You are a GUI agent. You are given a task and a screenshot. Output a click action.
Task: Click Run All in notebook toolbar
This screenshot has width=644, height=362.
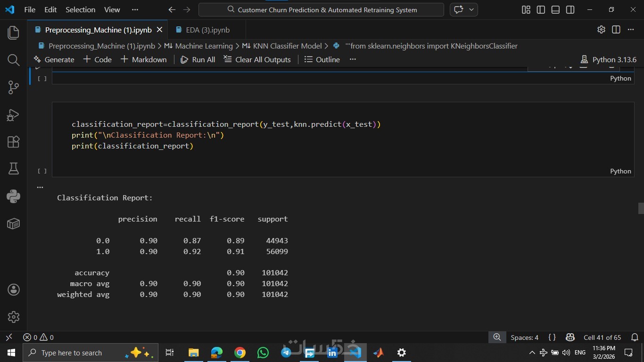point(198,59)
